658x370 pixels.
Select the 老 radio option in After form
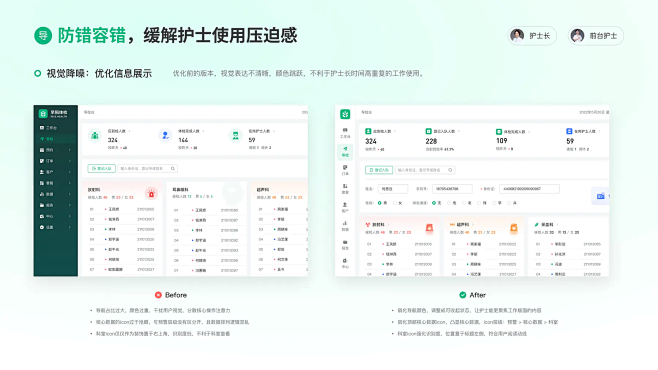tap(464, 203)
